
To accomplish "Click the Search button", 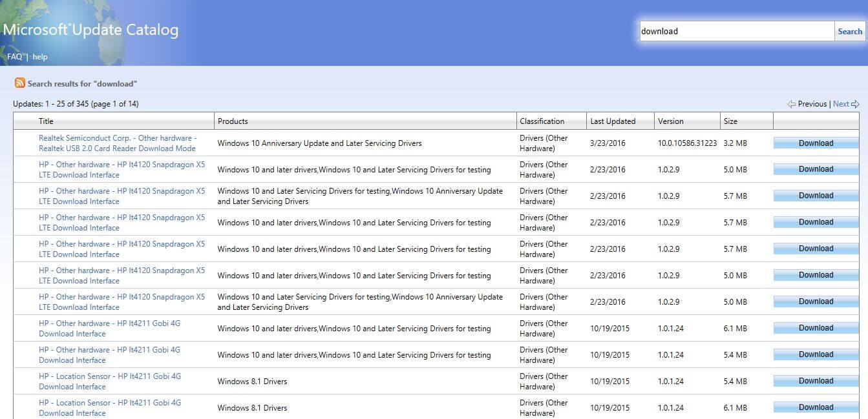I will click(x=849, y=31).
